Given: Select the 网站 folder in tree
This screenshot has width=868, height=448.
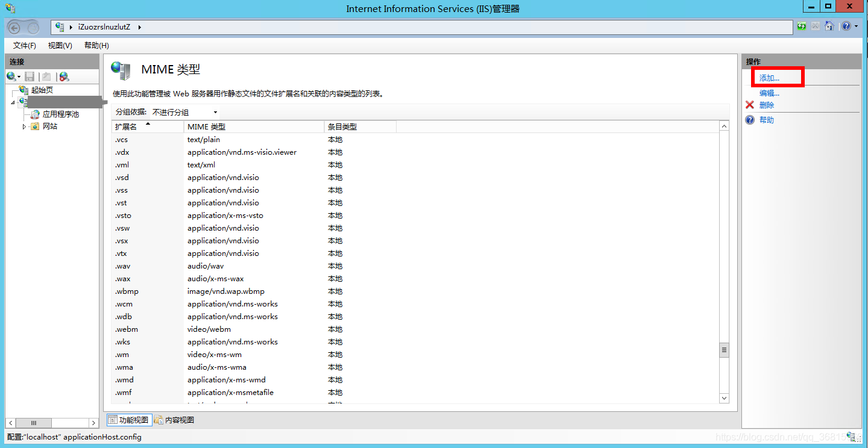Looking at the screenshot, I should 50,126.
